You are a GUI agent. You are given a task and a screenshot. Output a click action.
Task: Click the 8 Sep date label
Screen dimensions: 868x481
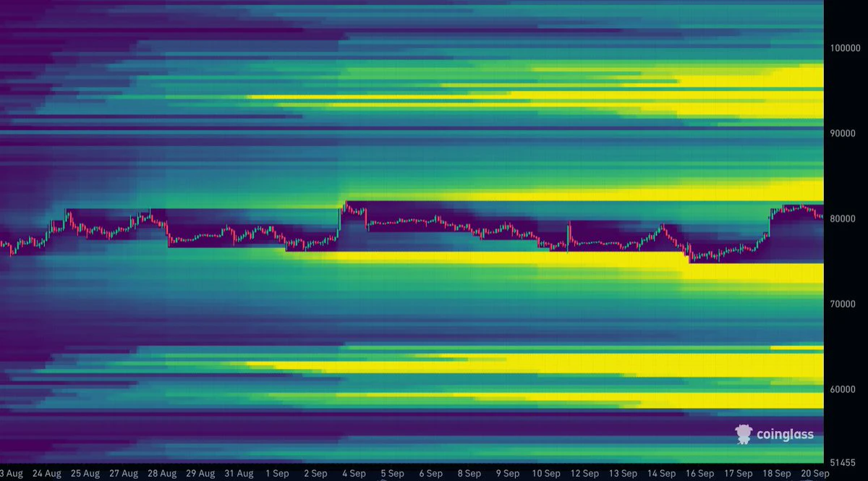point(469,474)
